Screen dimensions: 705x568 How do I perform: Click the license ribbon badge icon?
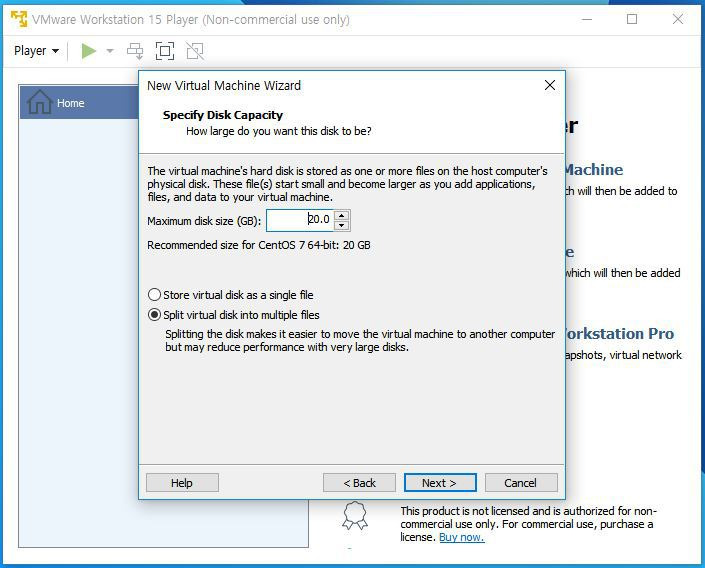point(355,515)
